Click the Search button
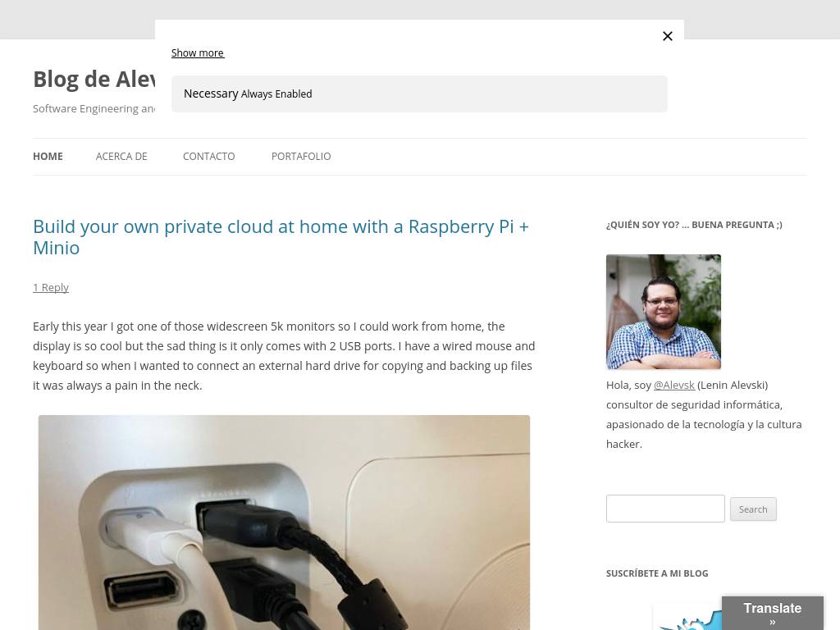 click(753, 509)
